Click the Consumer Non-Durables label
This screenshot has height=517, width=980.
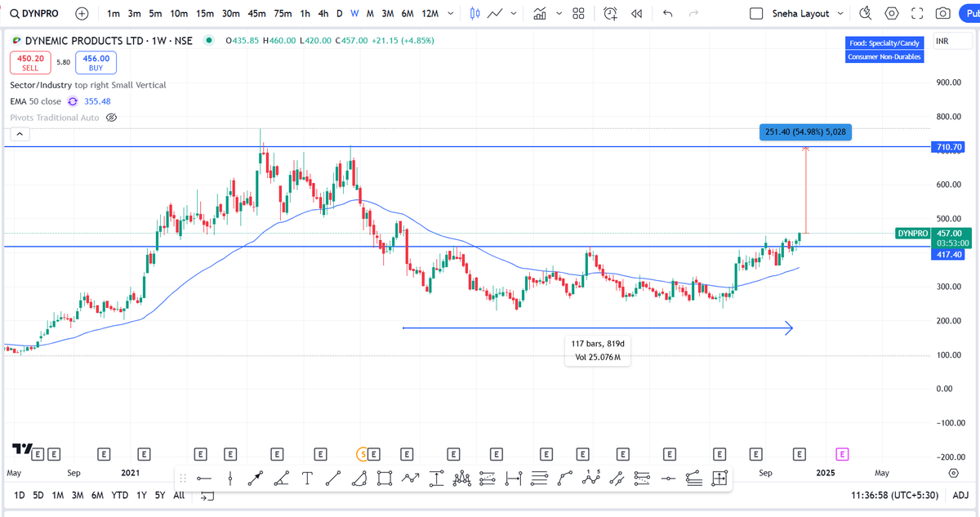point(884,56)
